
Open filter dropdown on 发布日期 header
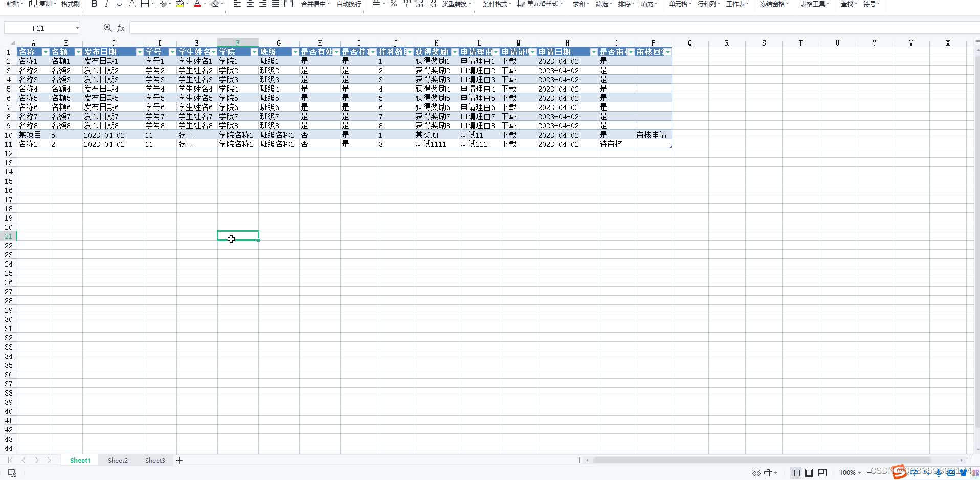(140, 52)
